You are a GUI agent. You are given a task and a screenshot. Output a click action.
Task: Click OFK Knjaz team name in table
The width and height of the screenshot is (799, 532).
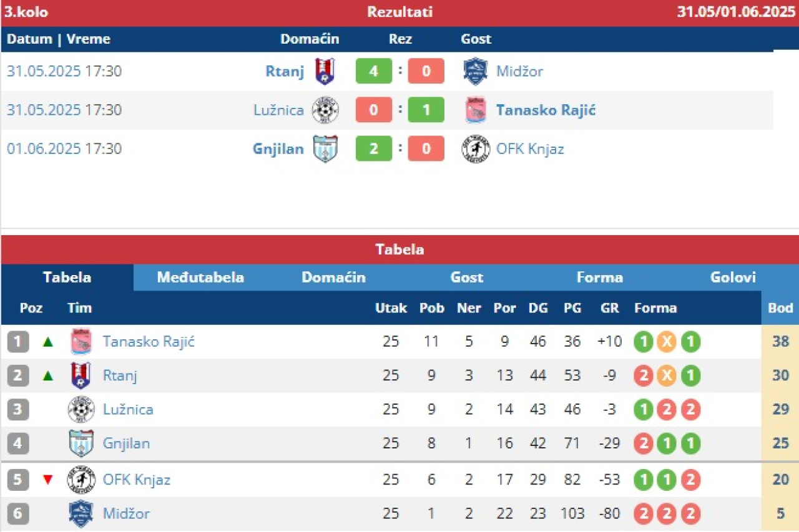(137, 480)
